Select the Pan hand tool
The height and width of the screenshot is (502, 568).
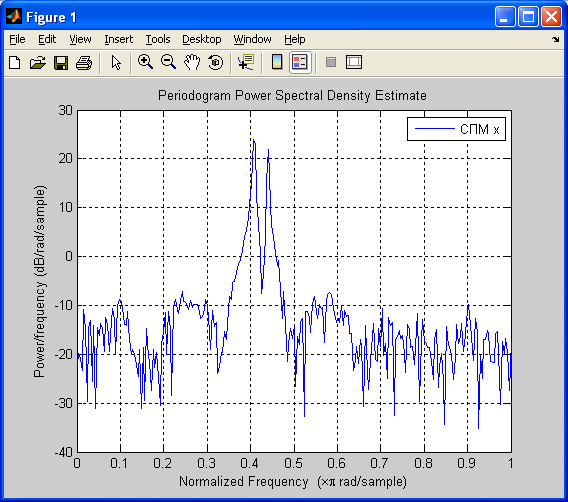[x=192, y=62]
